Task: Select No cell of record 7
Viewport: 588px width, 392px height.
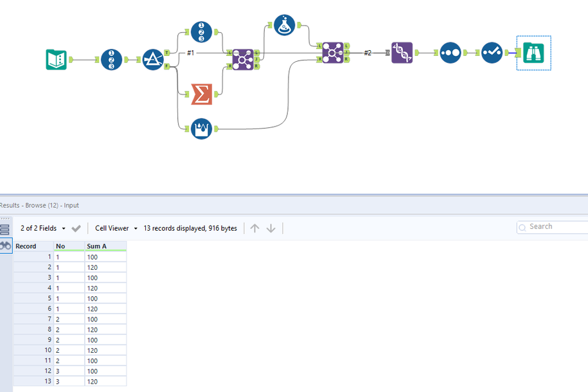Action: (69, 319)
